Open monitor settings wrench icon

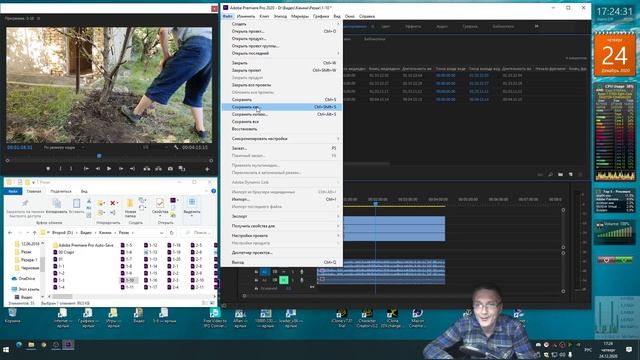(x=176, y=147)
